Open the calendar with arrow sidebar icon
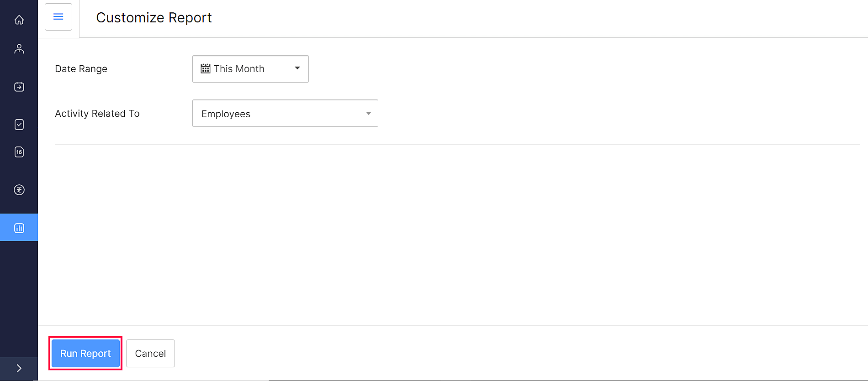Screen dimensions: 868x381 pyautogui.click(x=19, y=87)
